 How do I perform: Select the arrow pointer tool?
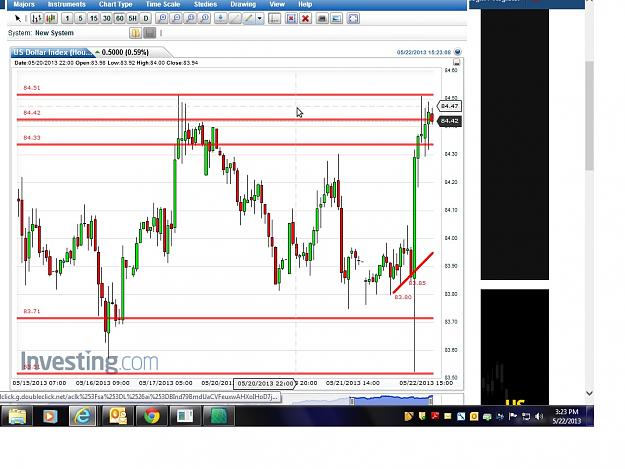tap(18, 18)
